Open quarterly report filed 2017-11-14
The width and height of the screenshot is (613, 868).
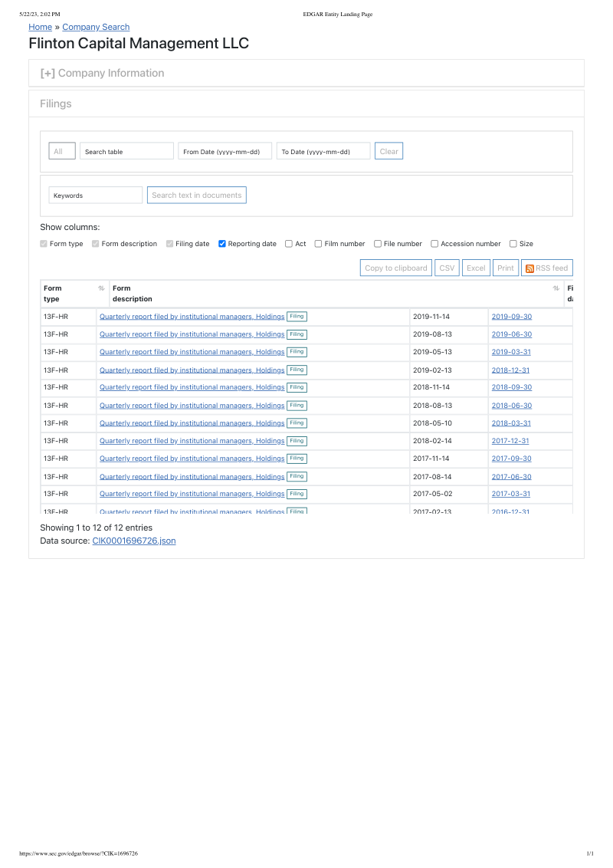192,459
